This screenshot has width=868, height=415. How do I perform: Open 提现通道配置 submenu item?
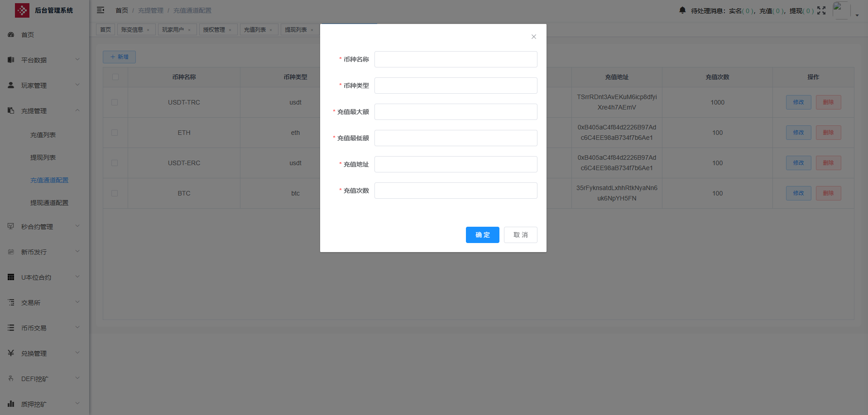[49, 203]
